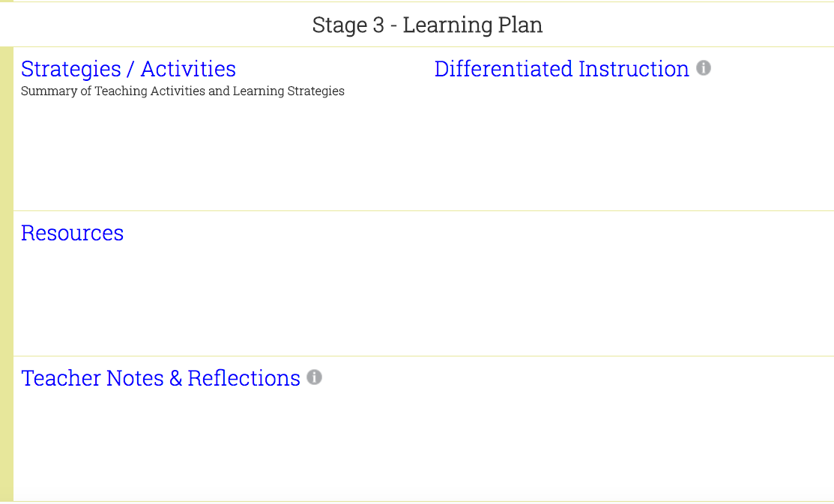
Task: Open the Strategies / Activities heading link
Action: (x=128, y=69)
